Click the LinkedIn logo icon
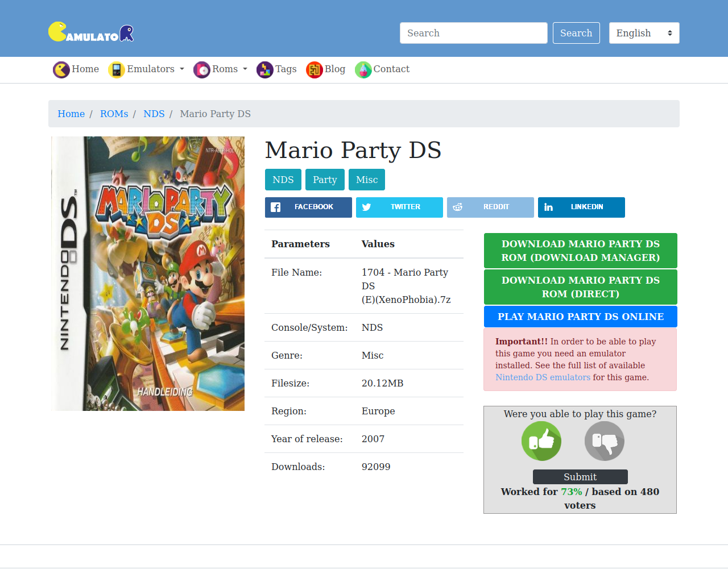The image size is (728, 582). (548, 207)
